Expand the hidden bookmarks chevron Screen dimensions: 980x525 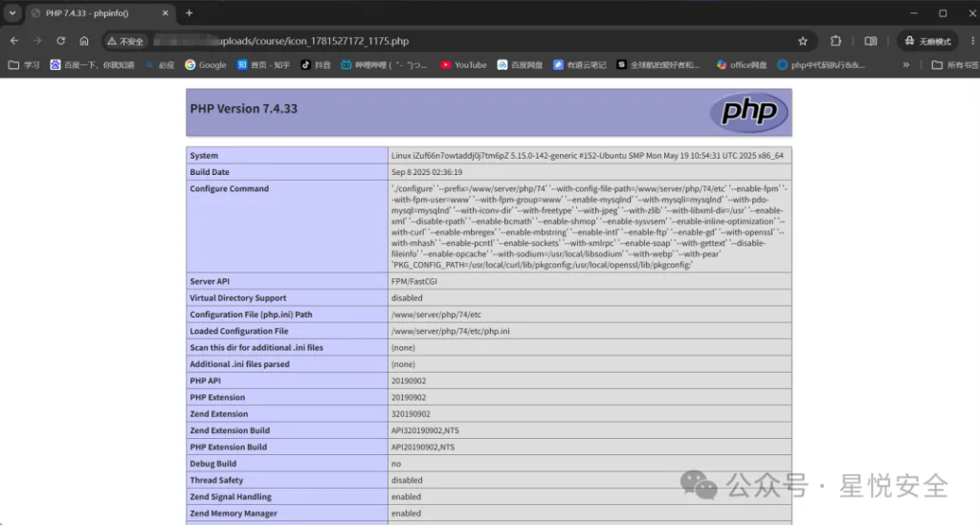click(x=905, y=65)
